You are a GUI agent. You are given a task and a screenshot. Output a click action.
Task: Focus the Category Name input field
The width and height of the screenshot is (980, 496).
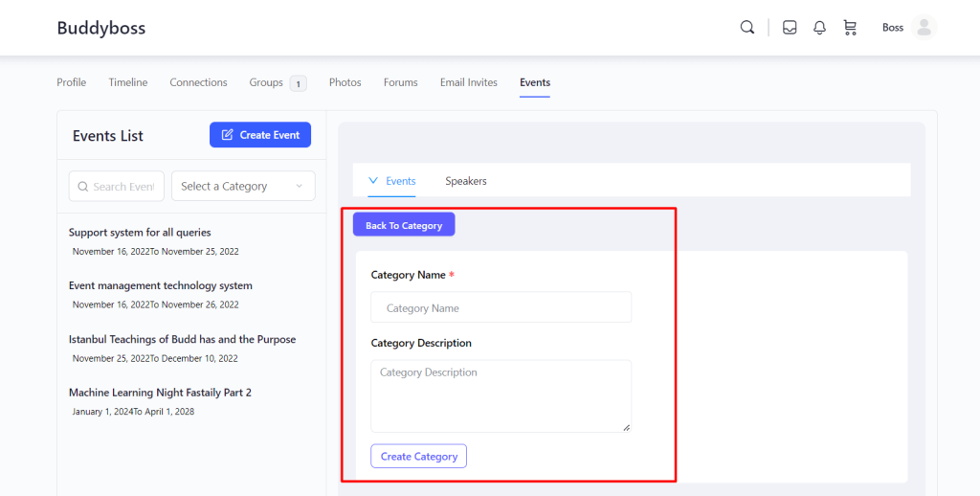(x=501, y=307)
